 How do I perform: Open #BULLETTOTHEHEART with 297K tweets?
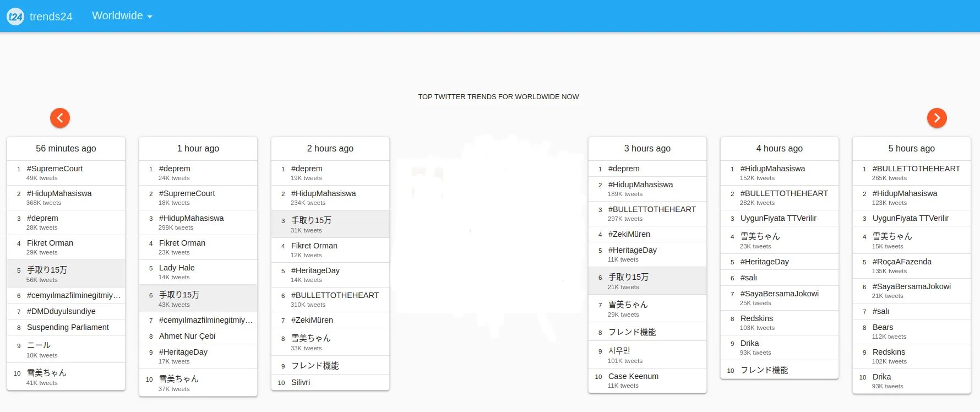point(652,209)
